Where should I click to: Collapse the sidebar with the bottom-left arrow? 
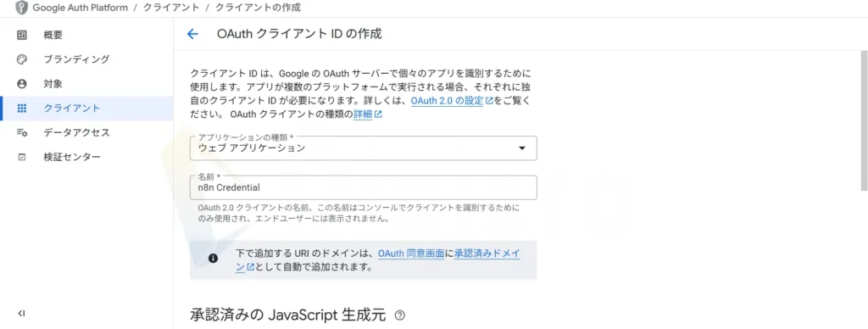[x=21, y=314]
